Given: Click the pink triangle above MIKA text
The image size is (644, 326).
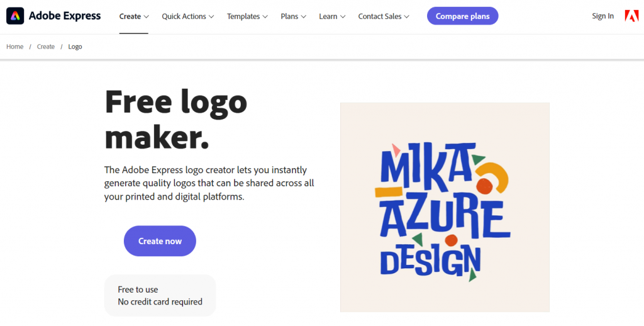Looking at the screenshot, I should point(396,149).
